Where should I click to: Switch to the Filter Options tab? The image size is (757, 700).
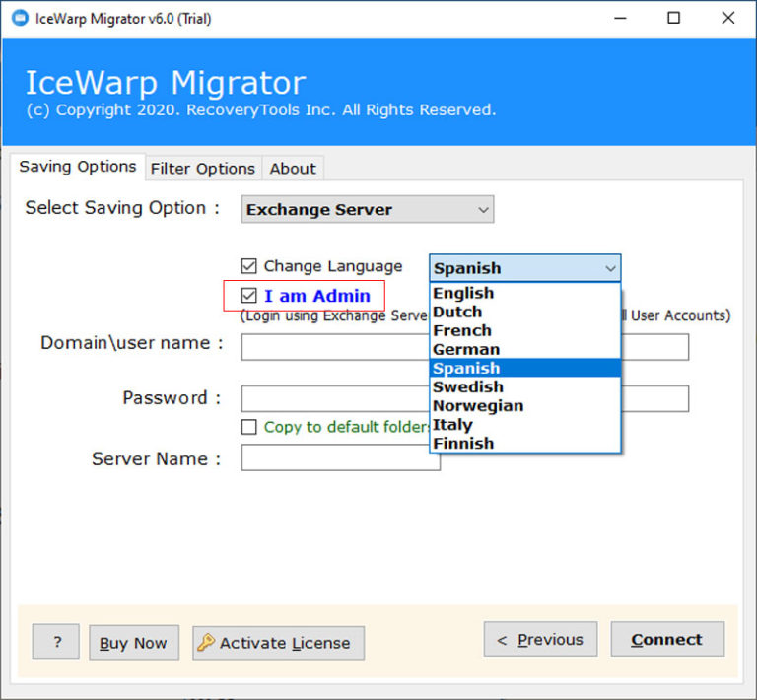pyautogui.click(x=203, y=169)
